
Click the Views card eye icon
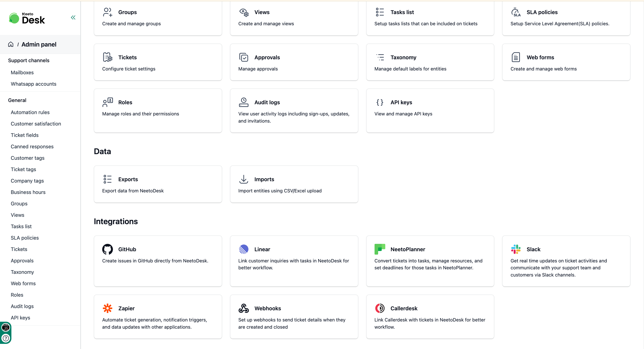(244, 12)
